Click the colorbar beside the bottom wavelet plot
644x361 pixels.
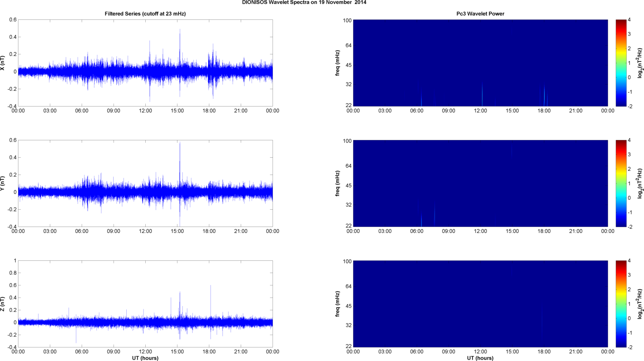coord(621,304)
